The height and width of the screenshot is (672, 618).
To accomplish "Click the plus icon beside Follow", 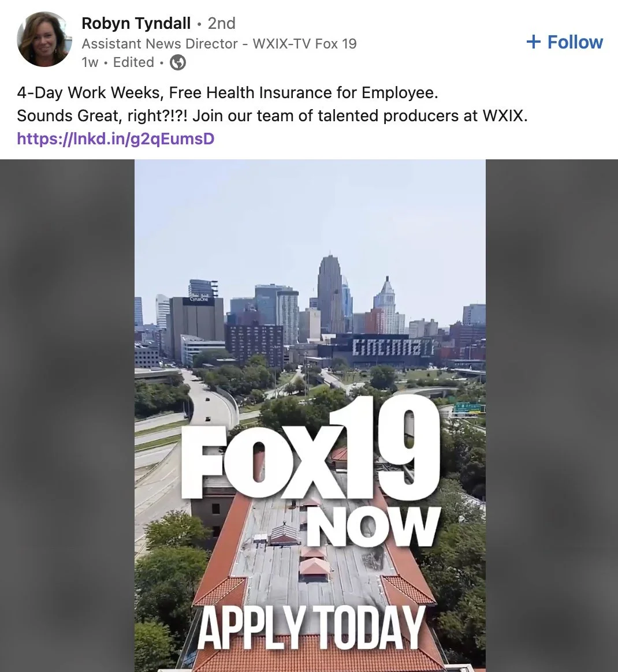I will tap(533, 42).
